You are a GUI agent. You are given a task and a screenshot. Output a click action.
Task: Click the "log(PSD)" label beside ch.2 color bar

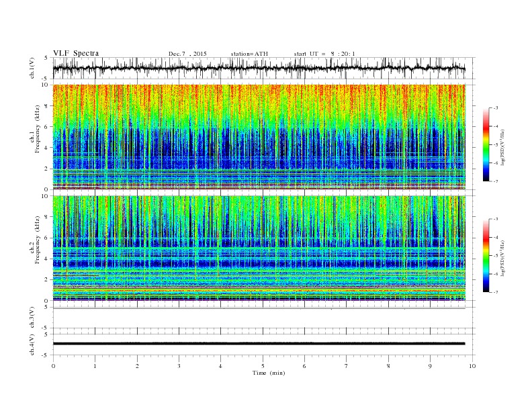click(x=502, y=258)
